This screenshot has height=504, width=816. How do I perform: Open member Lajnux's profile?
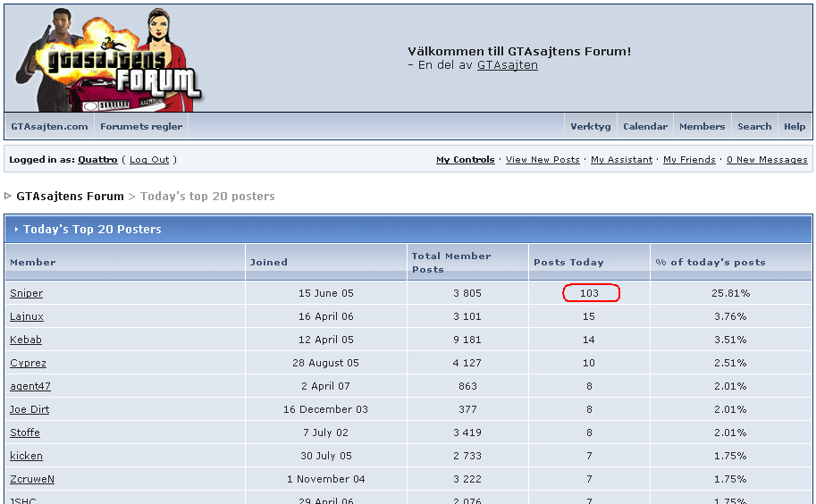tap(27, 316)
